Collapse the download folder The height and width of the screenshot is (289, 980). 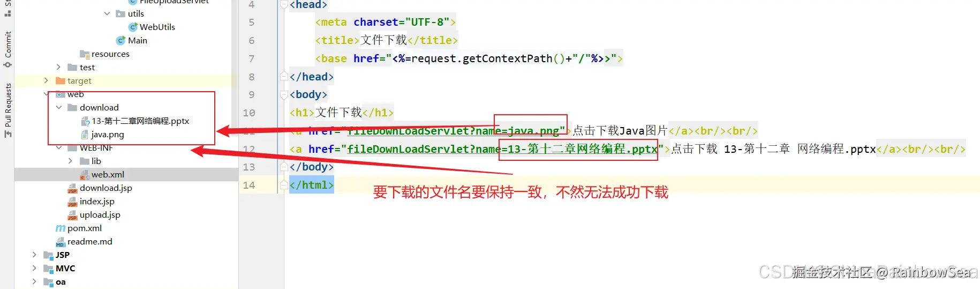(58, 107)
